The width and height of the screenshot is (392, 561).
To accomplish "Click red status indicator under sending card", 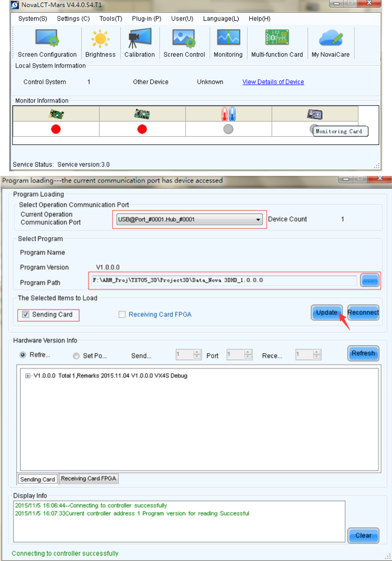I will tap(56, 129).
